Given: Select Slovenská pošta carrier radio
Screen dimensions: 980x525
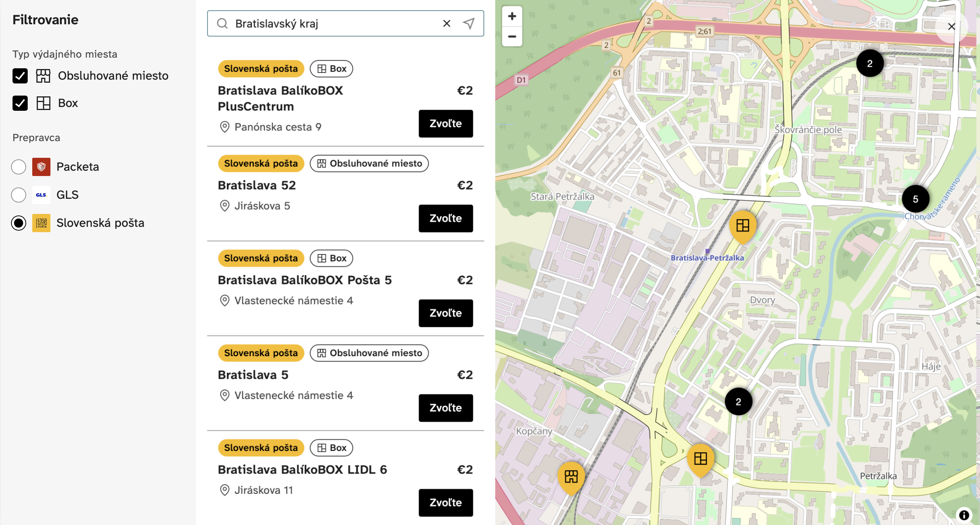Looking at the screenshot, I should (x=19, y=223).
